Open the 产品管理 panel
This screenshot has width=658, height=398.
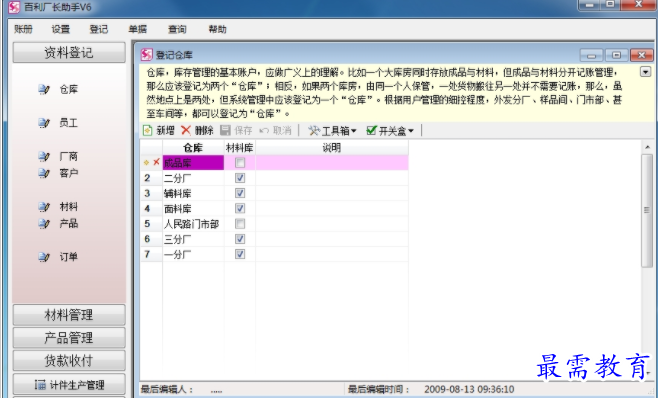tap(69, 338)
